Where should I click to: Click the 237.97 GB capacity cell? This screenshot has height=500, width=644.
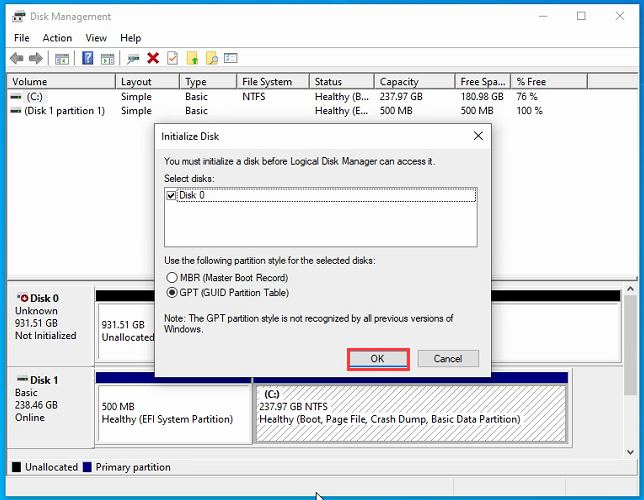[x=401, y=97]
